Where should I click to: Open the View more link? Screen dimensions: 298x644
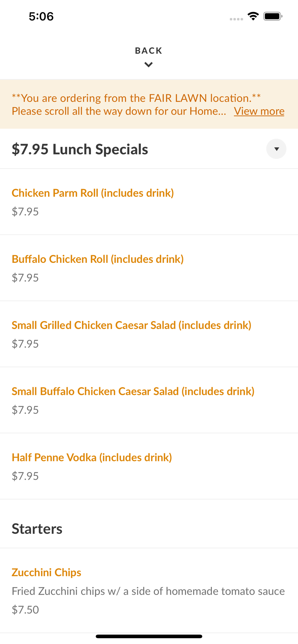tap(259, 111)
